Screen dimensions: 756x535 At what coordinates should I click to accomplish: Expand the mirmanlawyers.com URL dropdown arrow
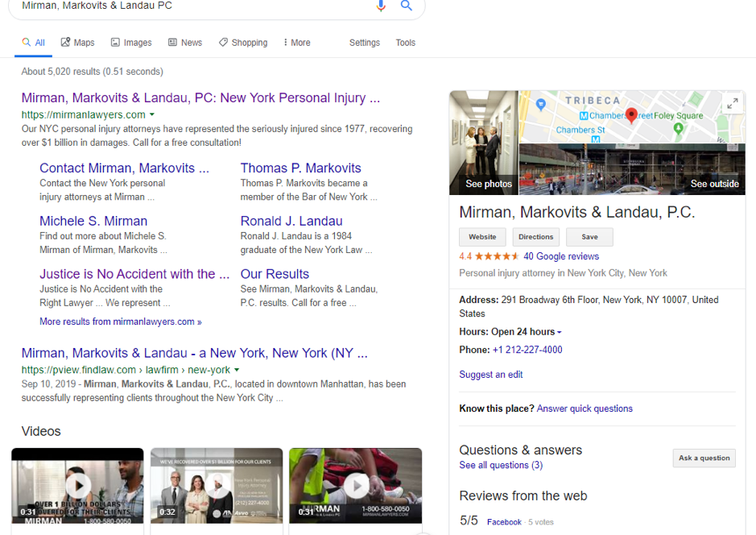click(152, 114)
